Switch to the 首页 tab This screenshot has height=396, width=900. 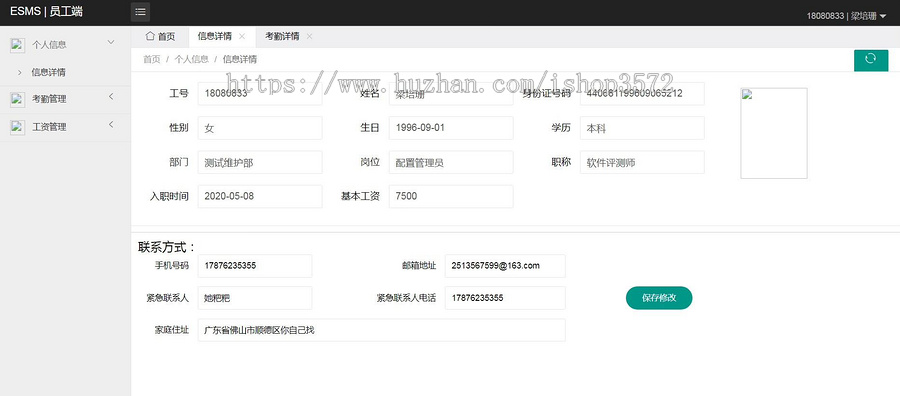(160, 36)
